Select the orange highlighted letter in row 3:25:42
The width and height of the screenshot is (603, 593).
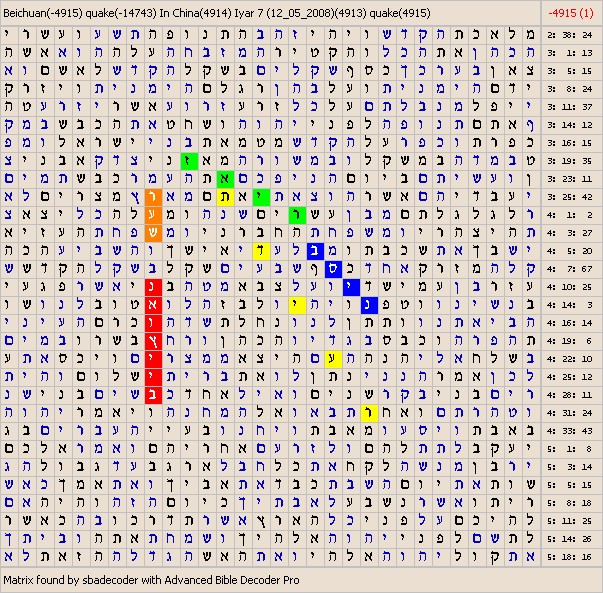click(x=153, y=197)
